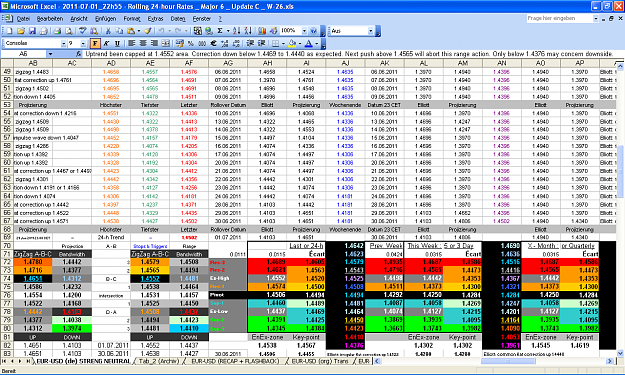This screenshot has width=625, height=375.
Task: Create a new workbook with New icon
Action: (x=9, y=31)
